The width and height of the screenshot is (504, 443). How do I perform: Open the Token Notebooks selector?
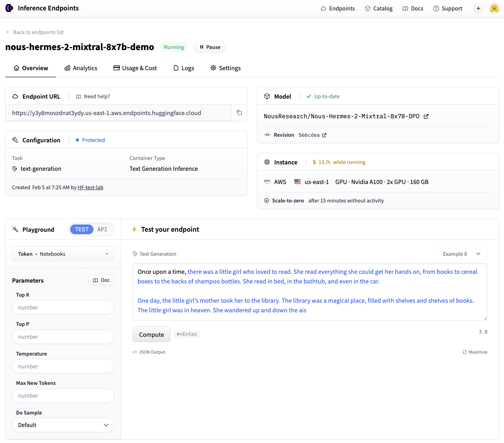[x=63, y=253]
